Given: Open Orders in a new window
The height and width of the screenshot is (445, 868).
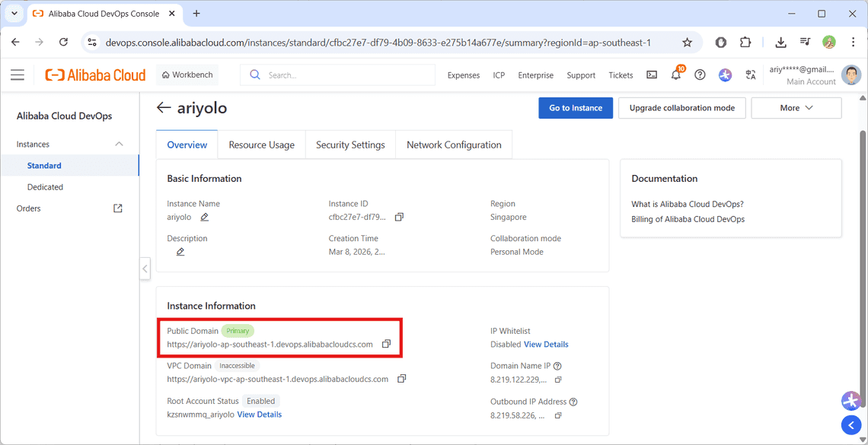Looking at the screenshot, I should coord(118,207).
